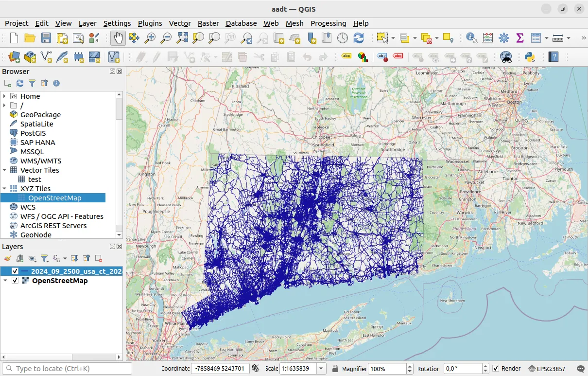
Task: Click the Help Contents book icon
Action: [553, 57]
